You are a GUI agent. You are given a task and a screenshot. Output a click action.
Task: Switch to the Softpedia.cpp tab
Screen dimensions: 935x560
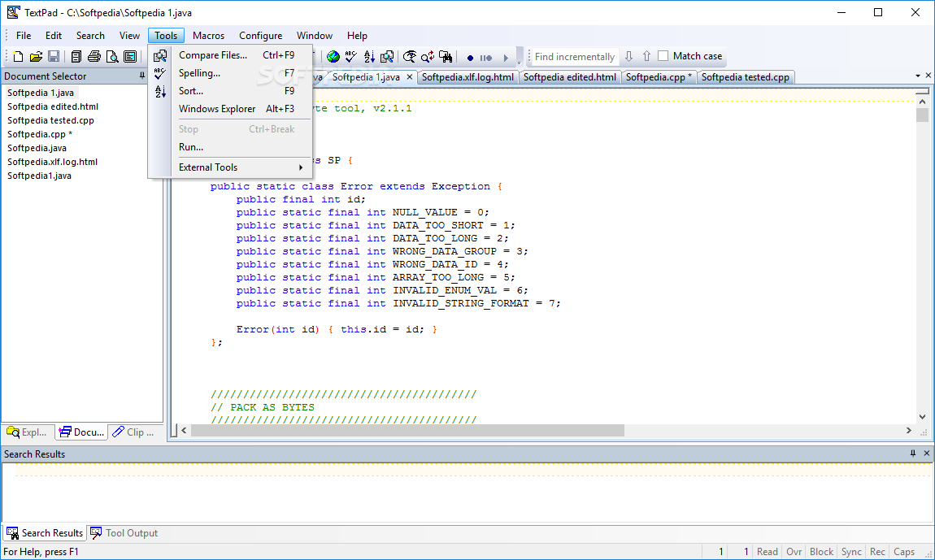pos(659,77)
